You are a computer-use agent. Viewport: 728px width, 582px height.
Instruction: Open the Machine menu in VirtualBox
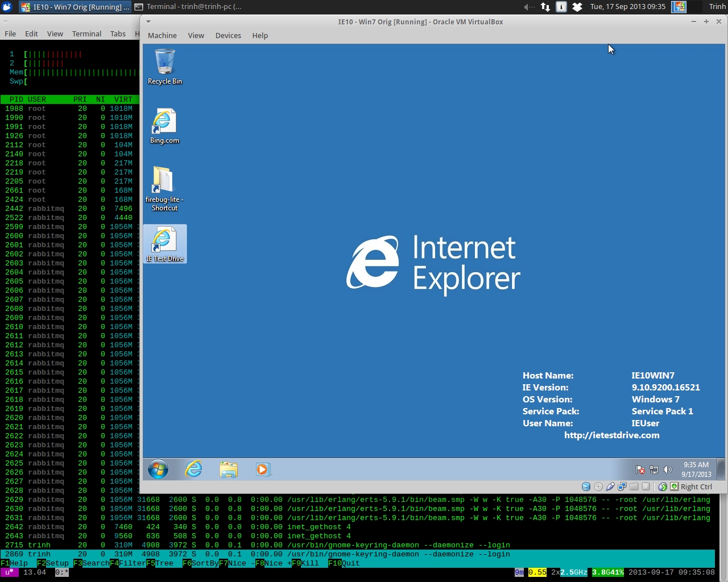(162, 35)
